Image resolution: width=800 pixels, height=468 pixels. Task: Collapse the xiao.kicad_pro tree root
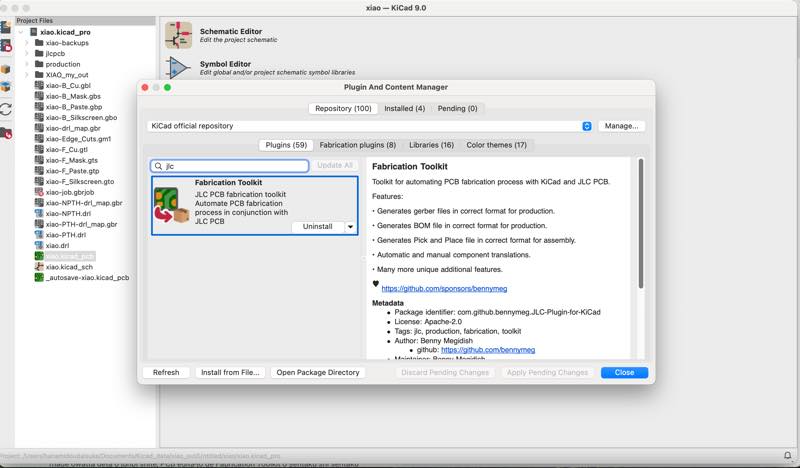point(20,32)
